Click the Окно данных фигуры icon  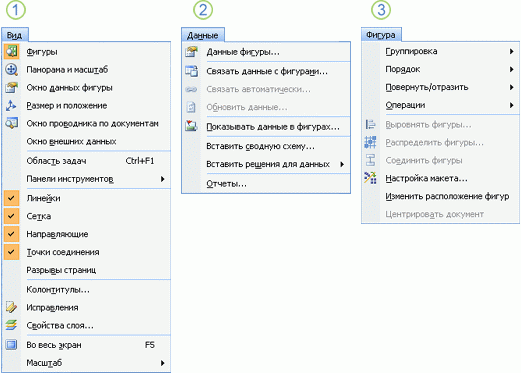click(11, 88)
